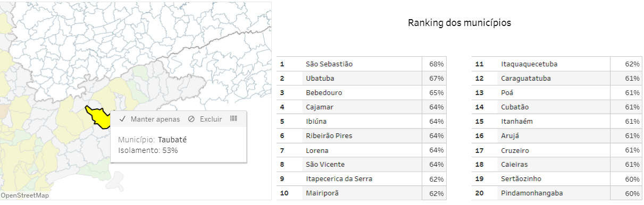Viewport: 644px width, 205px height.
Task: Select Itaquaquecetuba in second column
Action: point(557,64)
